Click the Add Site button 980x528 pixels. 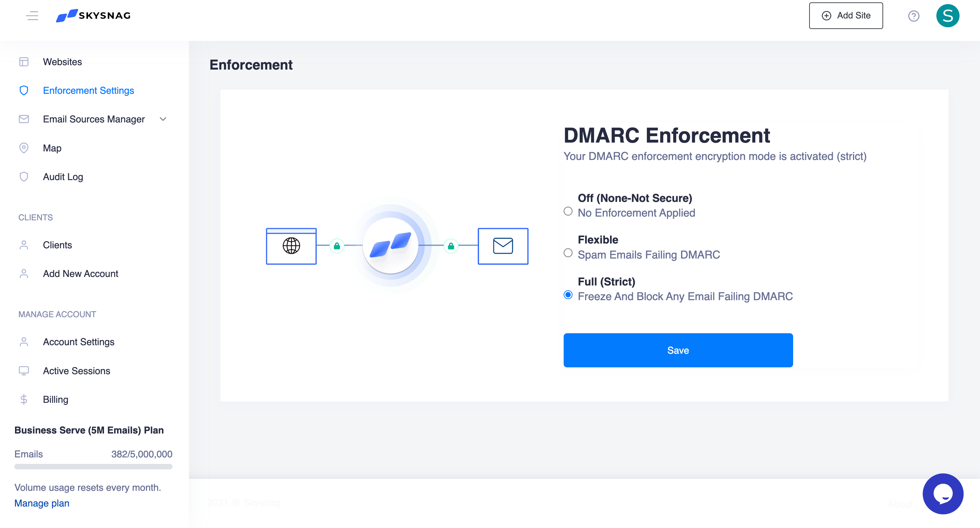(845, 16)
